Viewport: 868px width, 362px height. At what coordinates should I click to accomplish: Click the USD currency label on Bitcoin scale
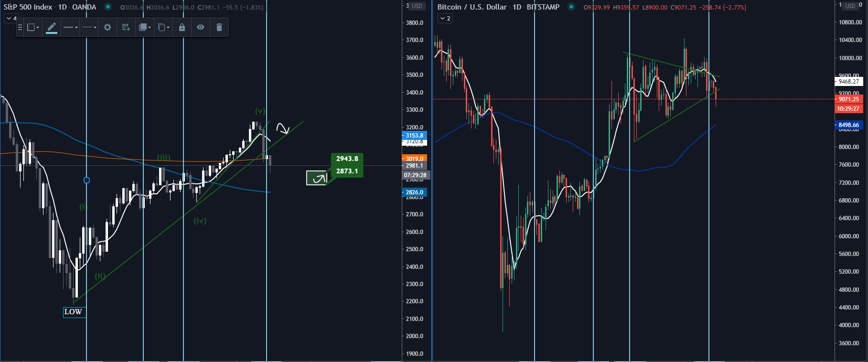point(850,6)
